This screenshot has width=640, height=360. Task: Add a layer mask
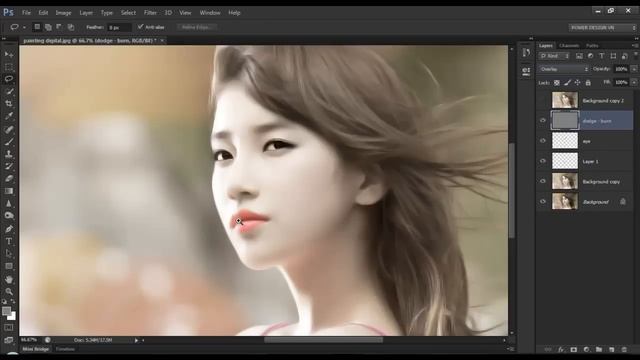coord(573,349)
